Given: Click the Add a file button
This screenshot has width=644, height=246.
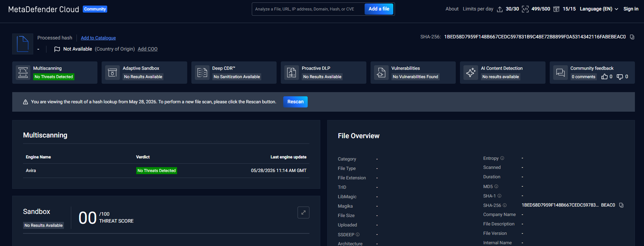Looking at the screenshot, I should tap(379, 9).
